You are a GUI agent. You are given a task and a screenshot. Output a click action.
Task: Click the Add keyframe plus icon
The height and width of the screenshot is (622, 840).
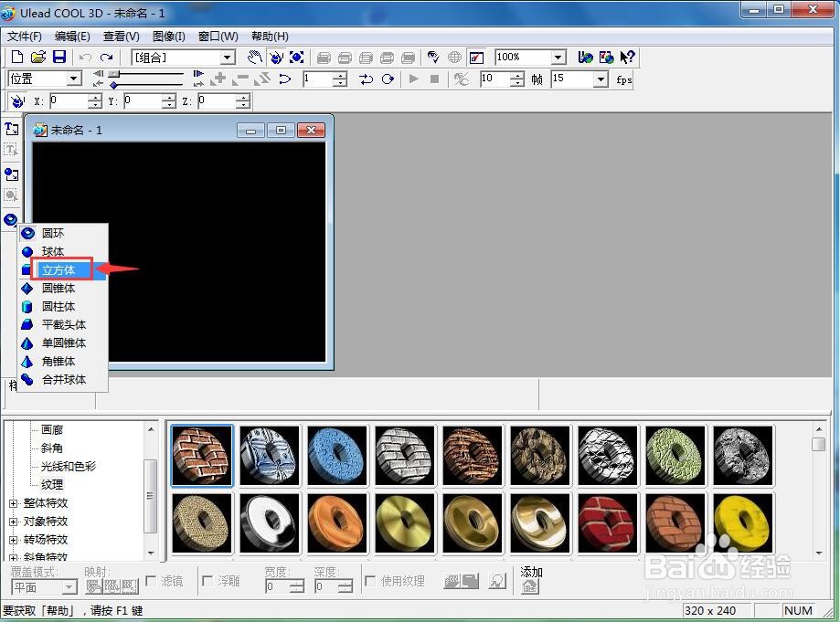pos(218,79)
